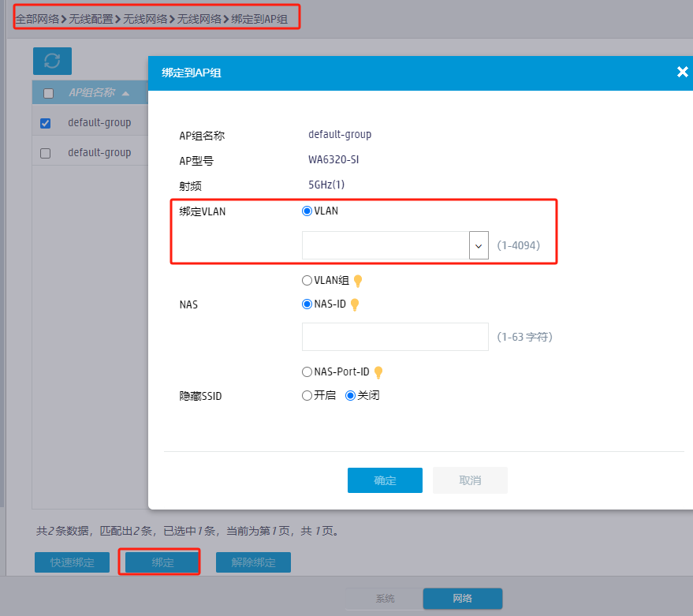Image resolution: width=693 pixels, height=616 pixels.
Task: Switch to the 网络 tab
Action: coord(462,599)
